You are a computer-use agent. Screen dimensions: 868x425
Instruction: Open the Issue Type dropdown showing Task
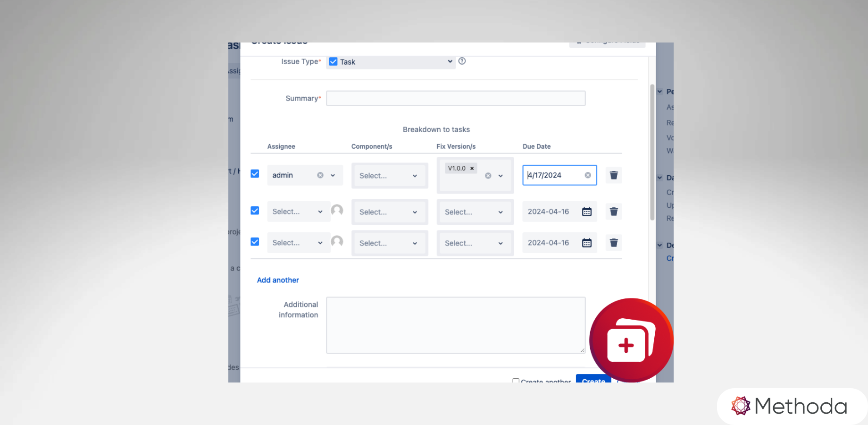click(391, 62)
